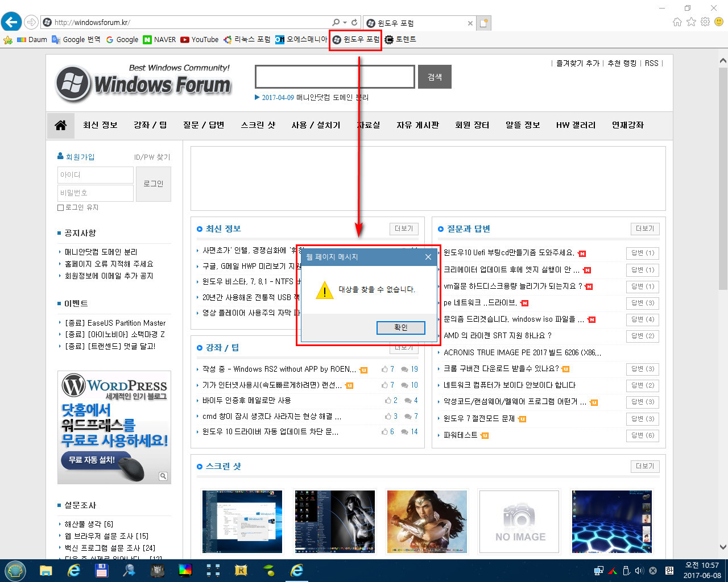Screen dimensions: 728x582
Task: Open the Daum favorites bookmark
Action: point(32,40)
